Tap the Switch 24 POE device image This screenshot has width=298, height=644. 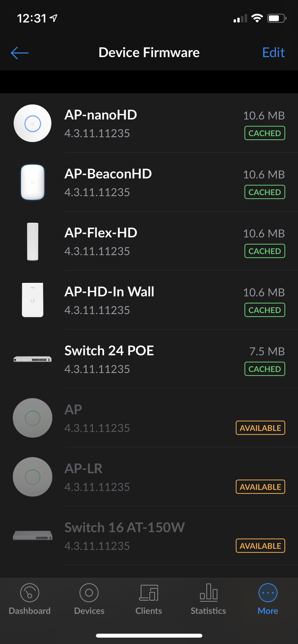coord(33,359)
